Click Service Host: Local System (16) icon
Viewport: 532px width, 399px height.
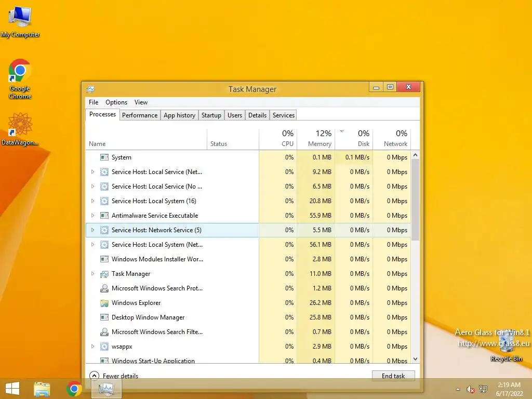(x=104, y=201)
